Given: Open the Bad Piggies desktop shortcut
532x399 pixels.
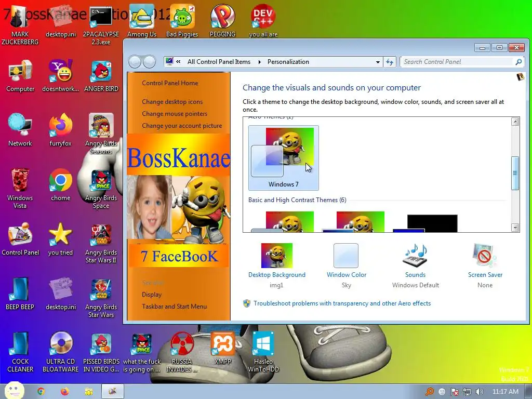Looking at the screenshot, I should point(182,21).
